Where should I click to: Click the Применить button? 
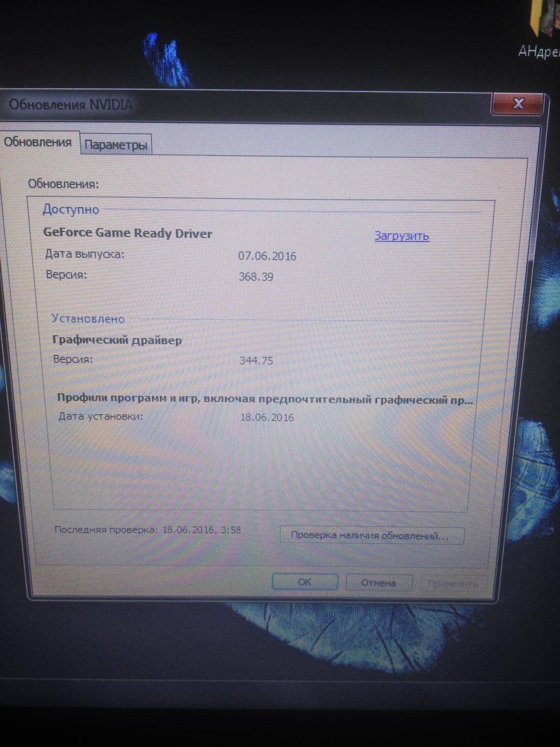(452, 584)
